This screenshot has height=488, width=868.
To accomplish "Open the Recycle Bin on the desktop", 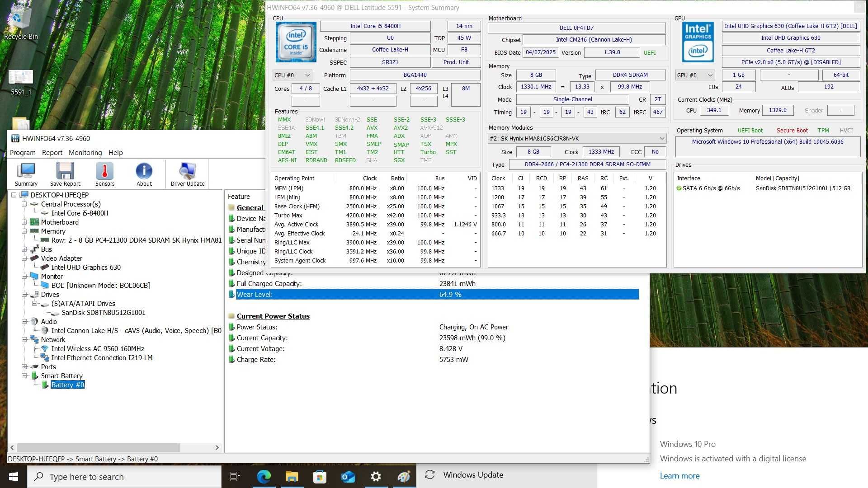I will pyautogui.click(x=21, y=22).
